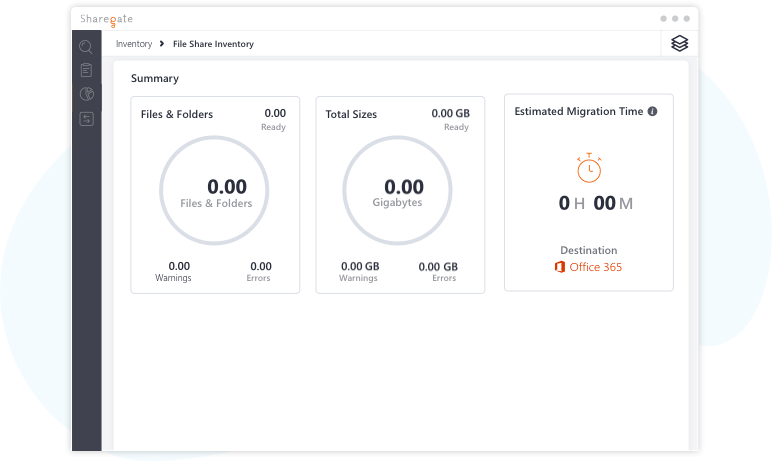This screenshot has width=772, height=461.
Task: Open the migration transfer sidebar icon
Action: [87, 119]
